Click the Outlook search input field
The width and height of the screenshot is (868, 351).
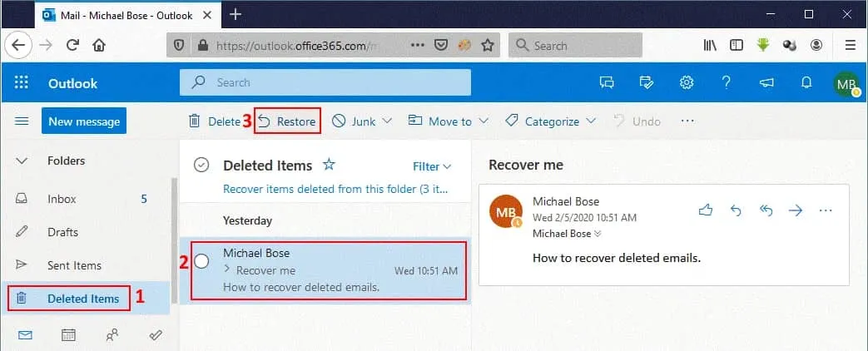(333, 82)
